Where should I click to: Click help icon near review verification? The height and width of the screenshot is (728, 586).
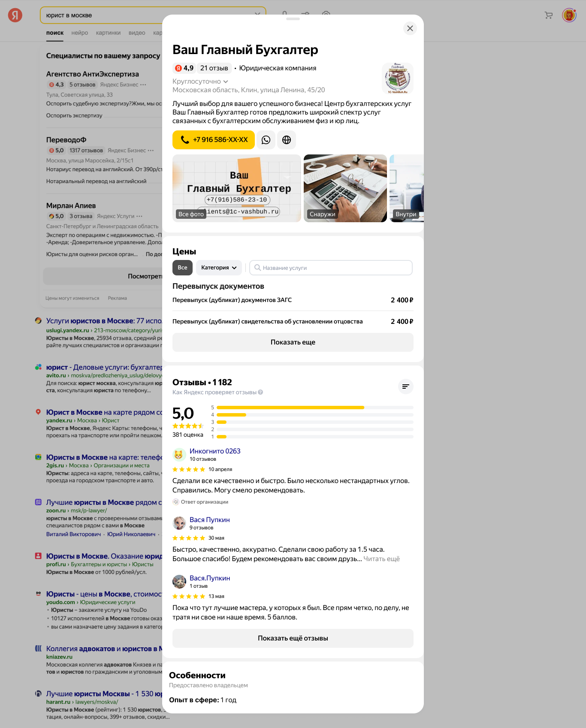coord(260,392)
